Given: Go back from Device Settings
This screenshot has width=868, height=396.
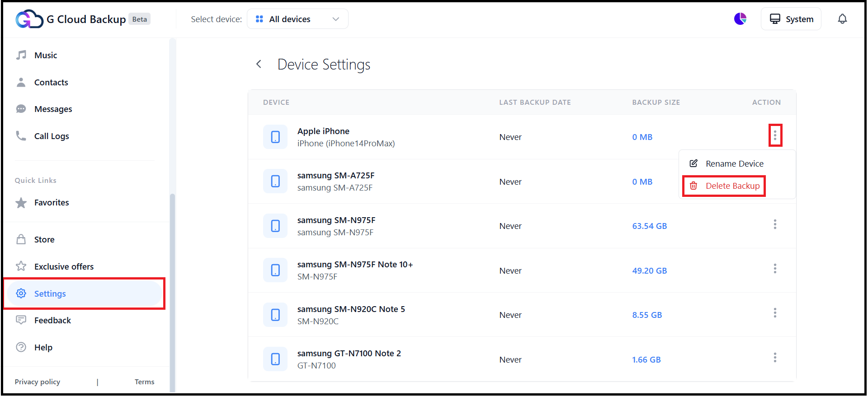Looking at the screenshot, I should 259,64.
